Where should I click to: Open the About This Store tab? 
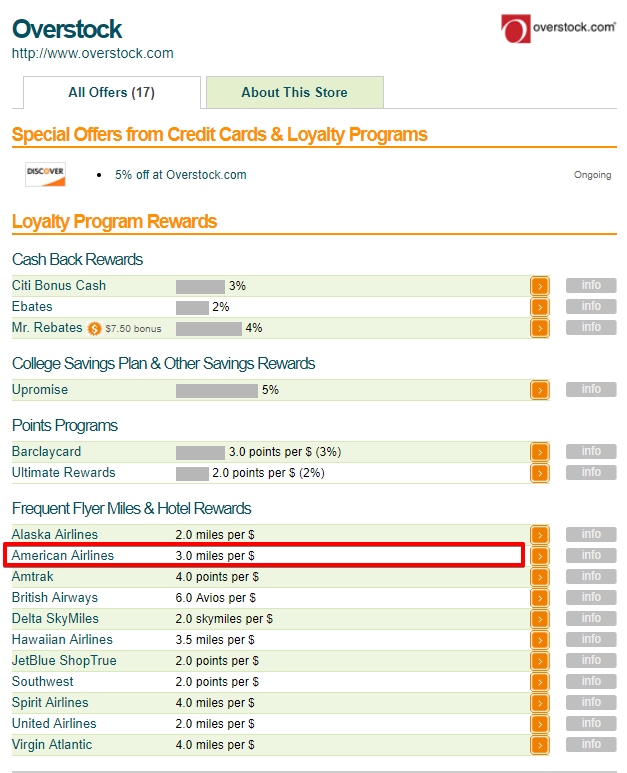[295, 92]
